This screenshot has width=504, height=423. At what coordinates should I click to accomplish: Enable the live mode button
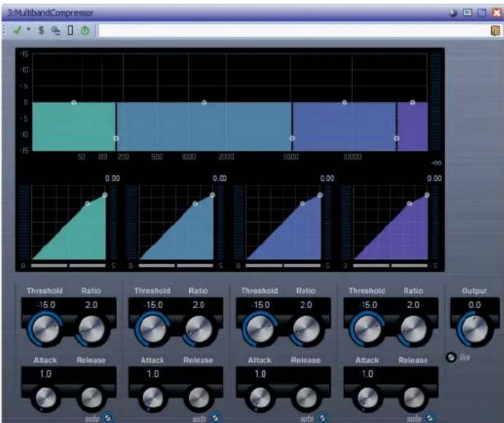pyautogui.click(x=451, y=358)
